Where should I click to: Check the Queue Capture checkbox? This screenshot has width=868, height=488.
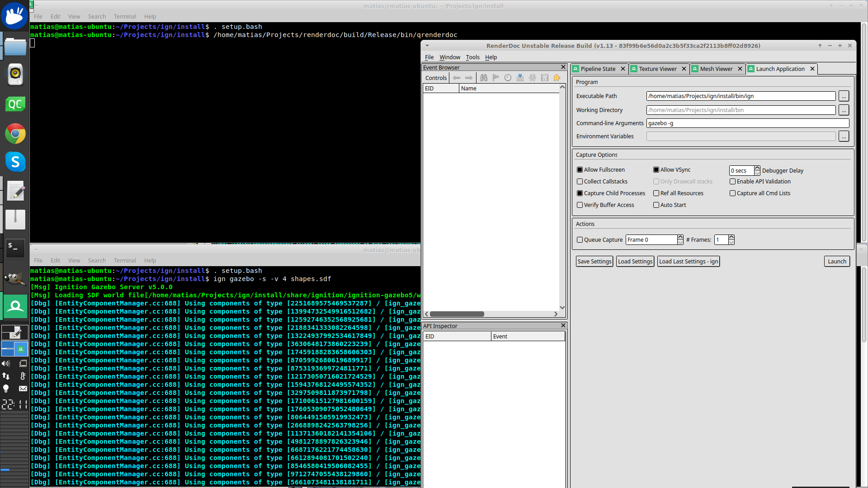click(x=580, y=240)
